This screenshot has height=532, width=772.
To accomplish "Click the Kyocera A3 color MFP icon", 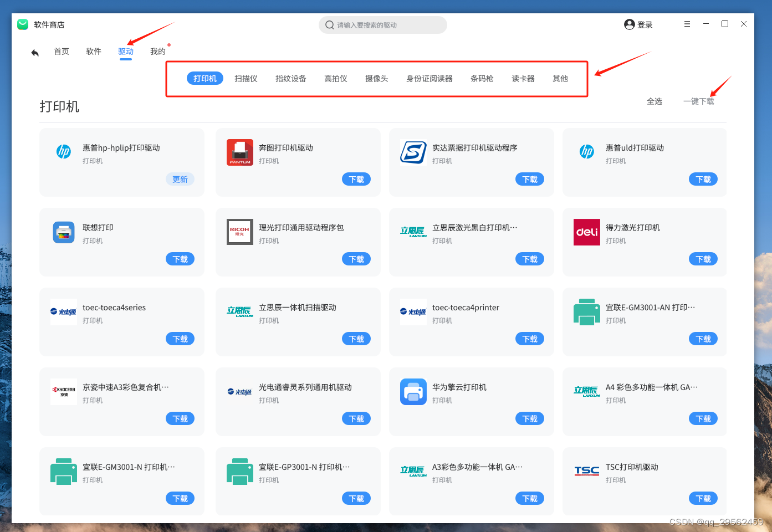I will [64, 392].
